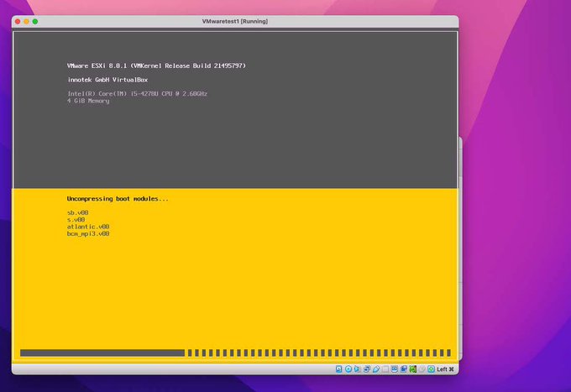The image size is (571, 392).
Task: Click the hard disk activity indicator icon
Action: [x=338, y=369]
